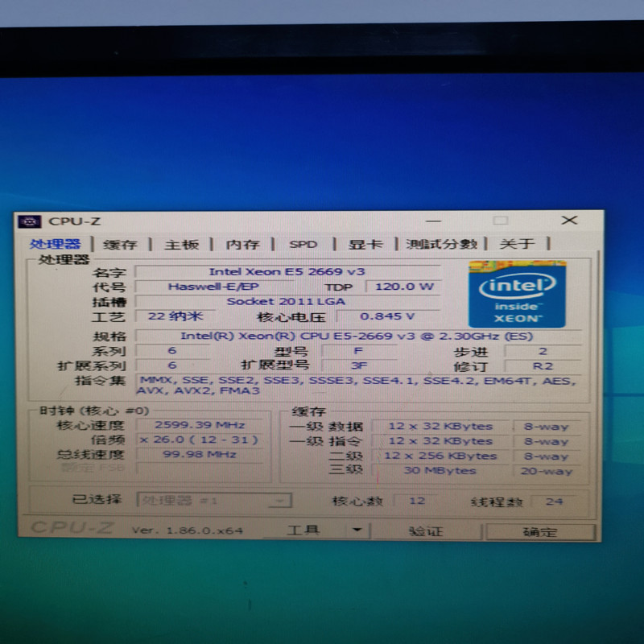Click the 扩展型号 value 3F

coord(358,365)
